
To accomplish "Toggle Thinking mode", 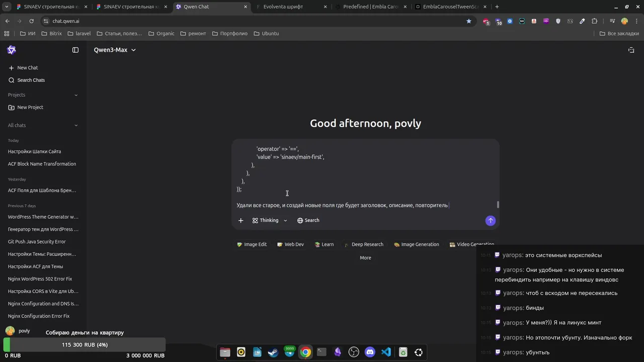I will point(265,220).
